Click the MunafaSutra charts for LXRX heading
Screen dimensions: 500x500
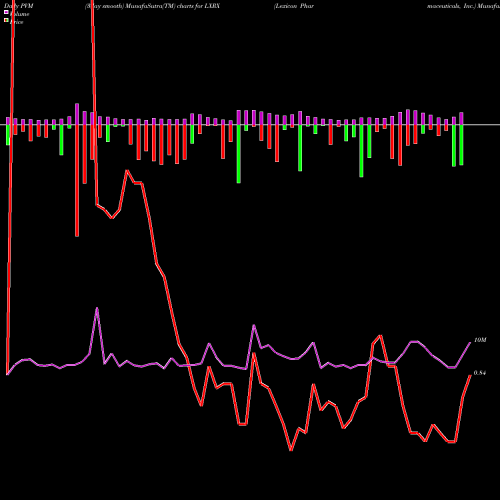click(152, 6)
